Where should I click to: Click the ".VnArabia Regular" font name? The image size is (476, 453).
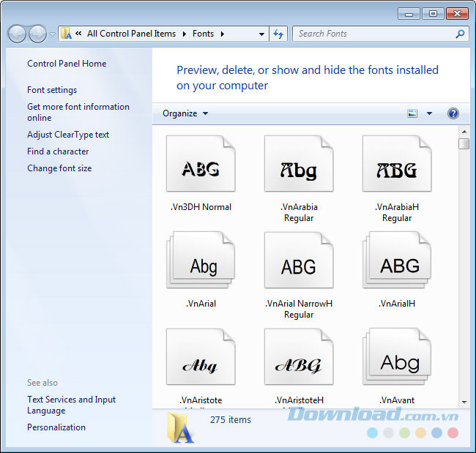pos(299,212)
